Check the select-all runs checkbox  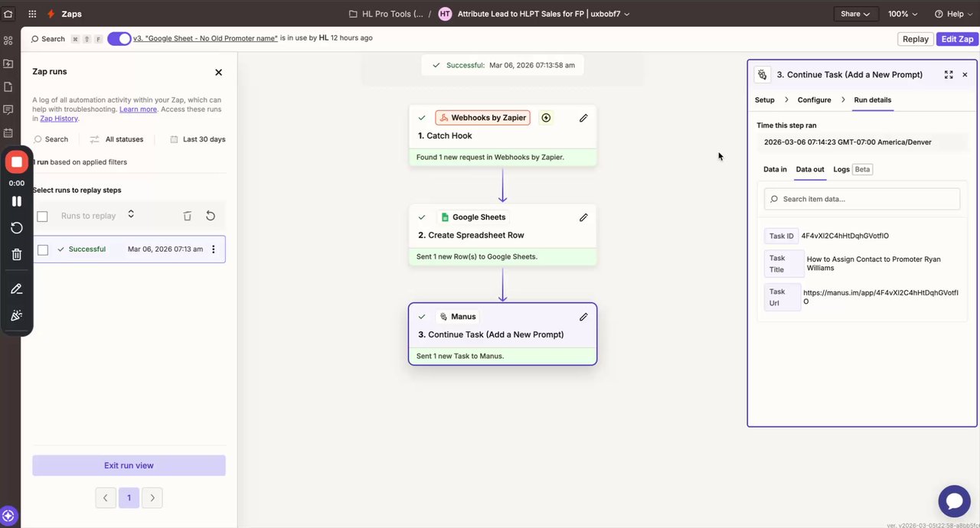point(42,217)
